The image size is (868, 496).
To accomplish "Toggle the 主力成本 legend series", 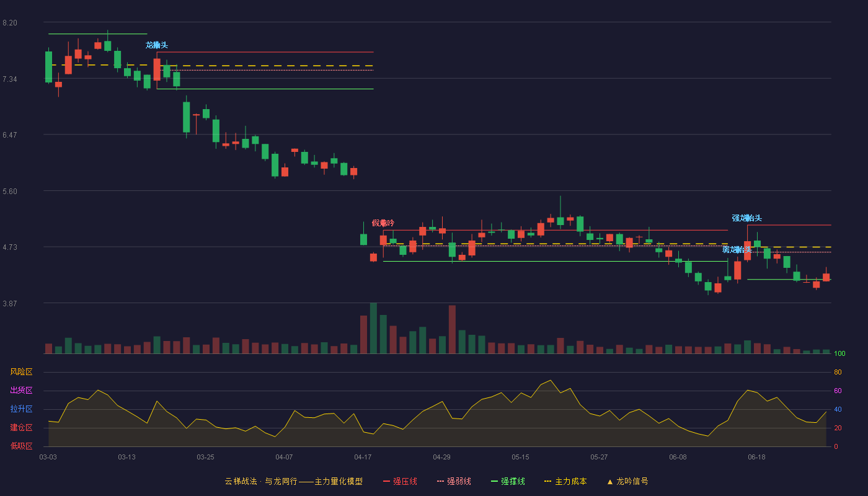I will [565, 481].
